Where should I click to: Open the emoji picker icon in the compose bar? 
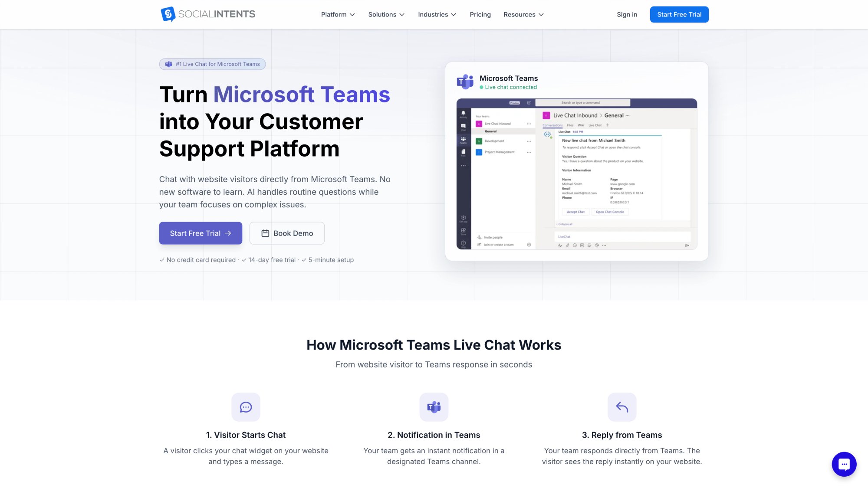pos(575,246)
